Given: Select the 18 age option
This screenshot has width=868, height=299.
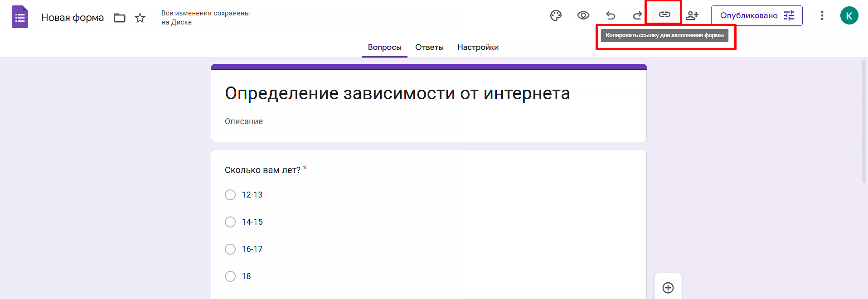Looking at the screenshot, I should [230, 276].
